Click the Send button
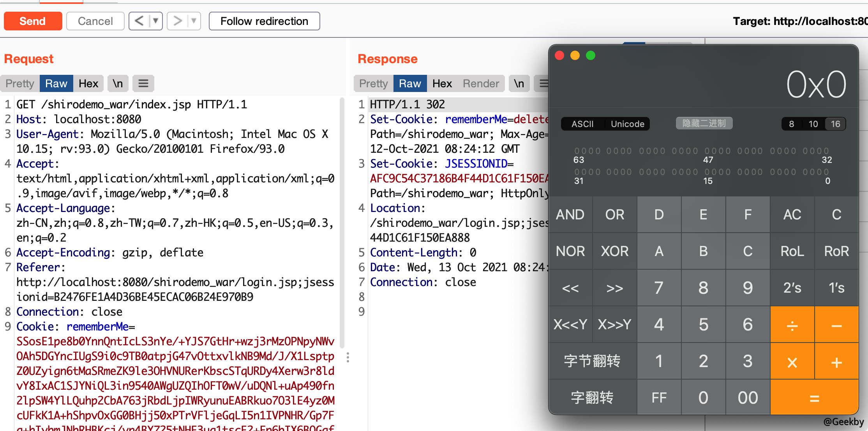 pos(33,21)
